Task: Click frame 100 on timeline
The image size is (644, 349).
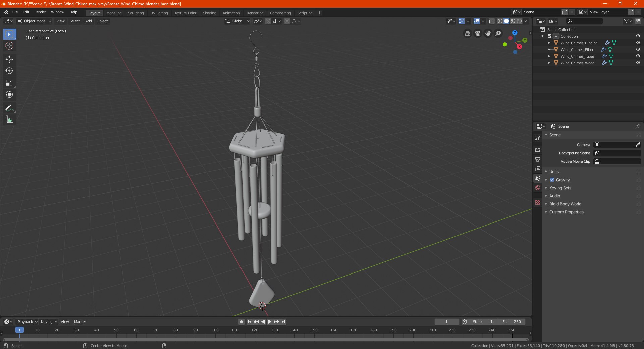Action: [215, 330]
